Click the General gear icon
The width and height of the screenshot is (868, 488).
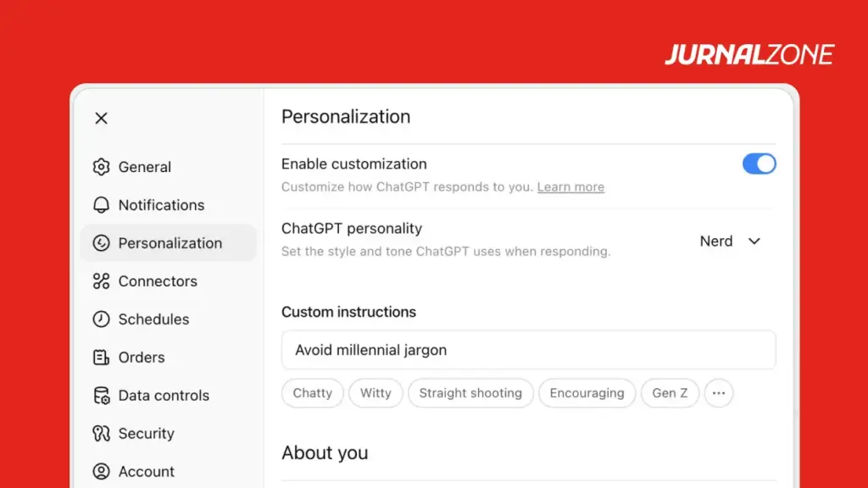tap(102, 167)
